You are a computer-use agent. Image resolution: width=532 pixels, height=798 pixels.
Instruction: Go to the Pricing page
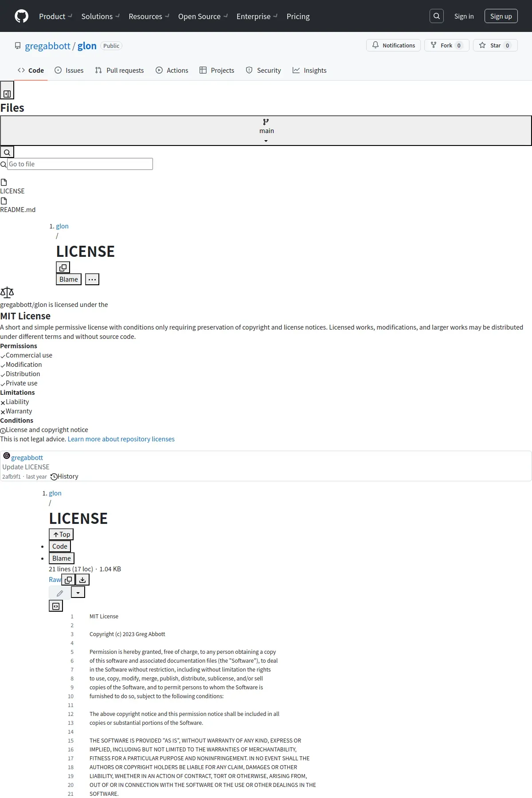298,16
